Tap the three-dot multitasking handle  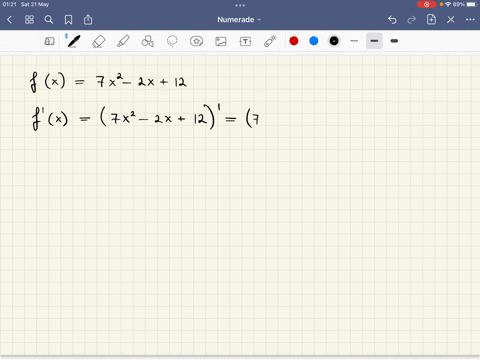click(240, 5)
